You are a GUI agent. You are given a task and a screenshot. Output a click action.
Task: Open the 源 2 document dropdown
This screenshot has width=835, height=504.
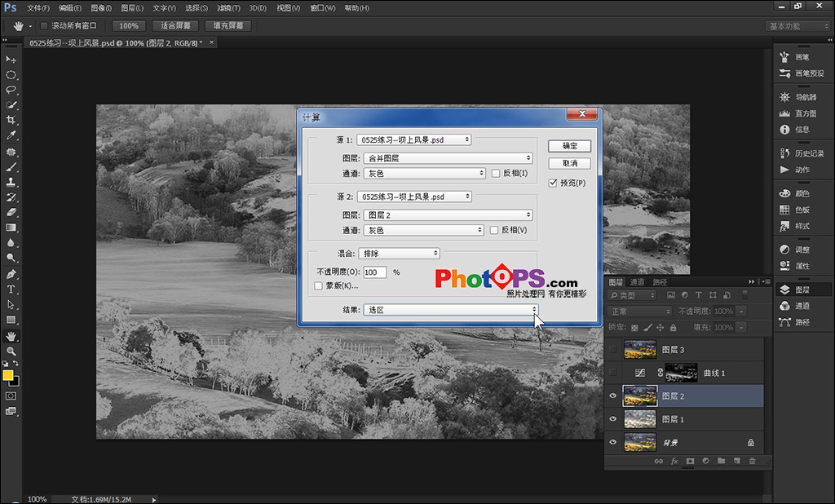[x=414, y=197]
